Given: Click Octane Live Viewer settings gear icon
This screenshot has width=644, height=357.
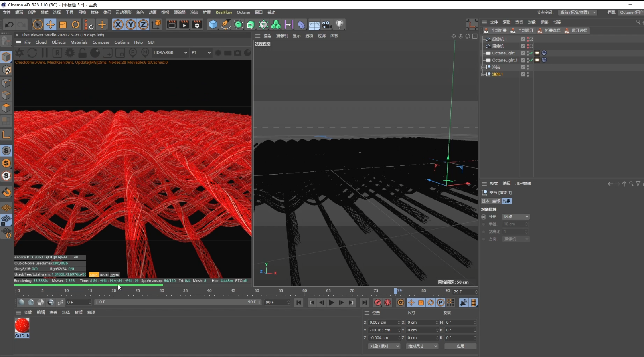Looking at the screenshot, I should point(70,52).
